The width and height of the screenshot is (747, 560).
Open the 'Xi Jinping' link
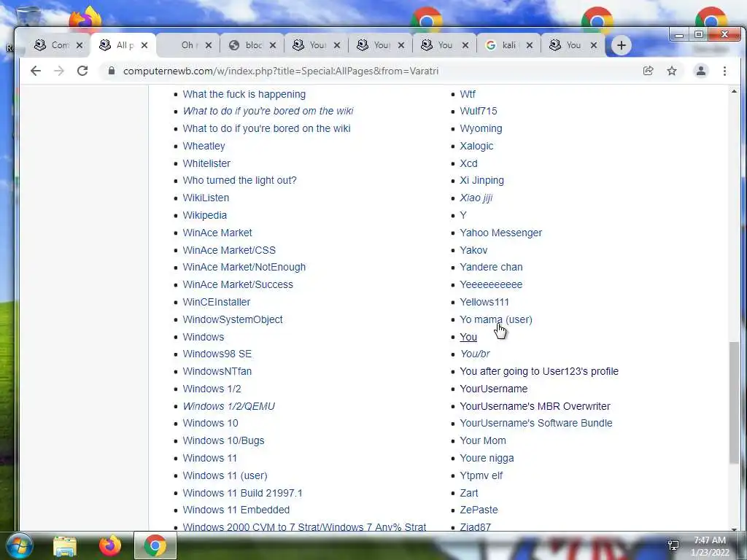pyautogui.click(x=481, y=180)
